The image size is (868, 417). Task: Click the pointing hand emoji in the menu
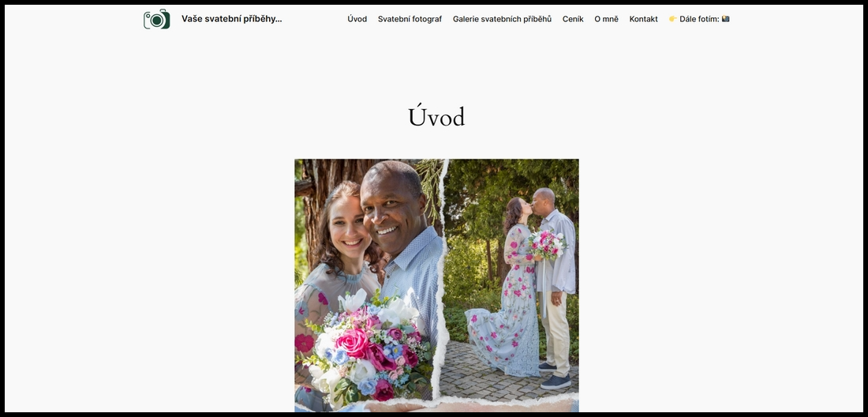coord(672,19)
